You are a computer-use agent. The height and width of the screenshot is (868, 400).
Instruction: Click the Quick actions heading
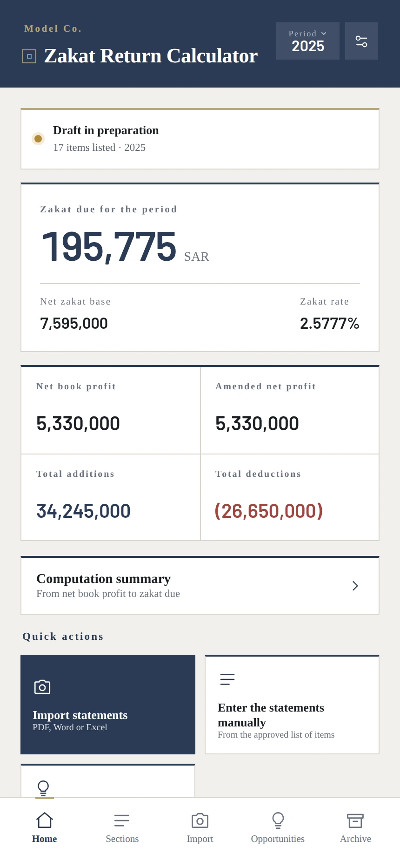pyautogui.click(x=63, y=637)
